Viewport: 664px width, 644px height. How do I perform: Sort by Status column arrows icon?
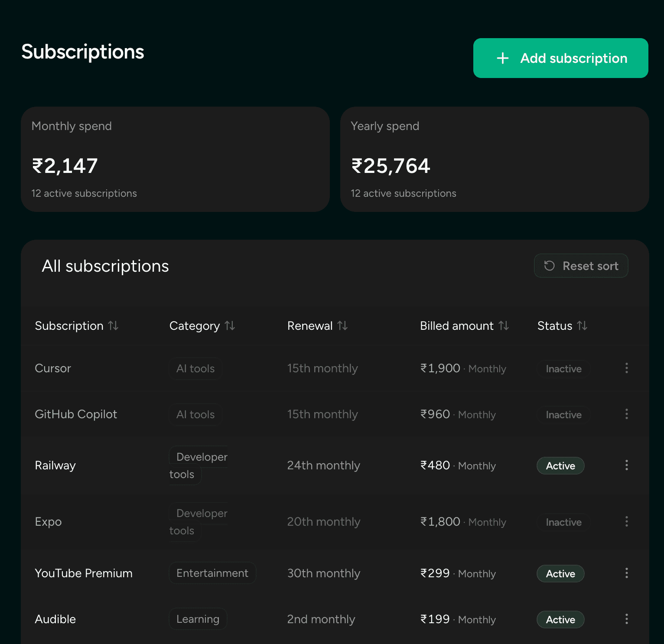pyautogui.click(x=582, y=325)
